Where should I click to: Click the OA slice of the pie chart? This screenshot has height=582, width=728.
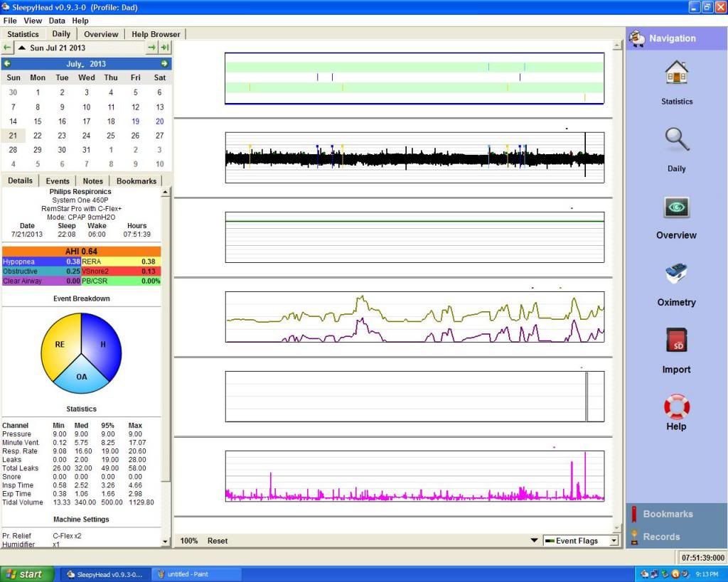[81, 377]
